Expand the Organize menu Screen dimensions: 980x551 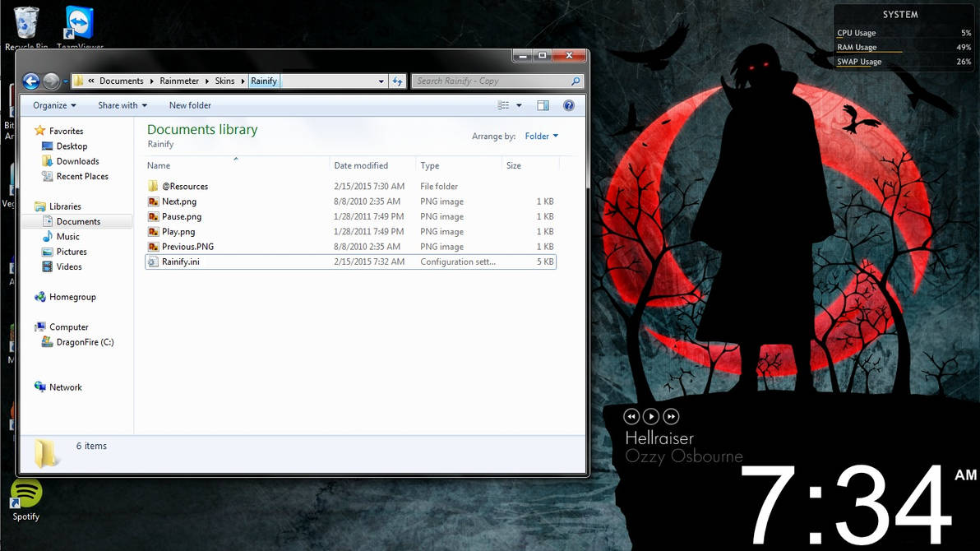coord(53,105)
